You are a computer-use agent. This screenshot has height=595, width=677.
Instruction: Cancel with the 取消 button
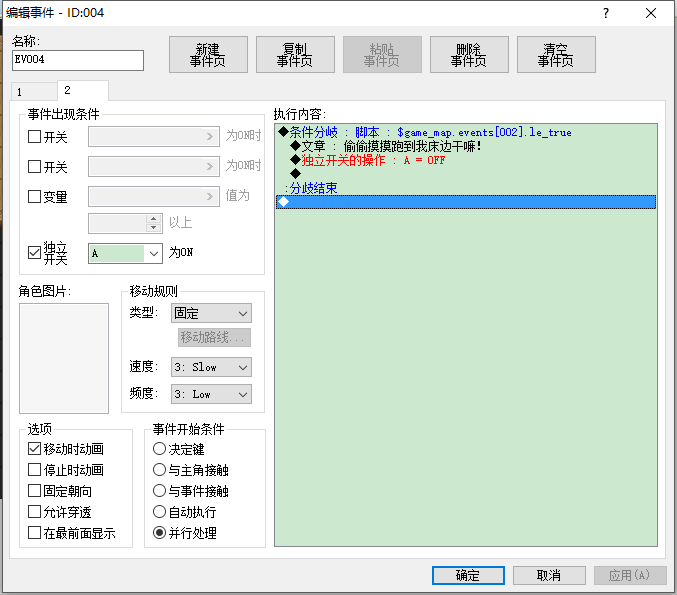[x=549, y=575]
